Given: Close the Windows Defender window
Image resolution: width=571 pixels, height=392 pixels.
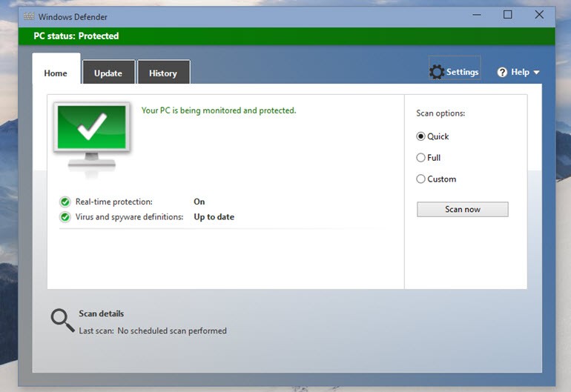Looking at the screenshot, I should pos(539,15).
